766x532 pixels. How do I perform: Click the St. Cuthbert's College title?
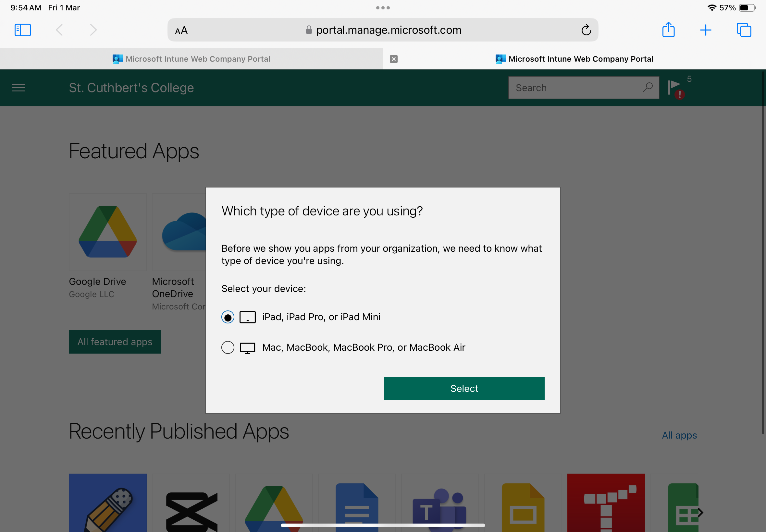point(131,88)
